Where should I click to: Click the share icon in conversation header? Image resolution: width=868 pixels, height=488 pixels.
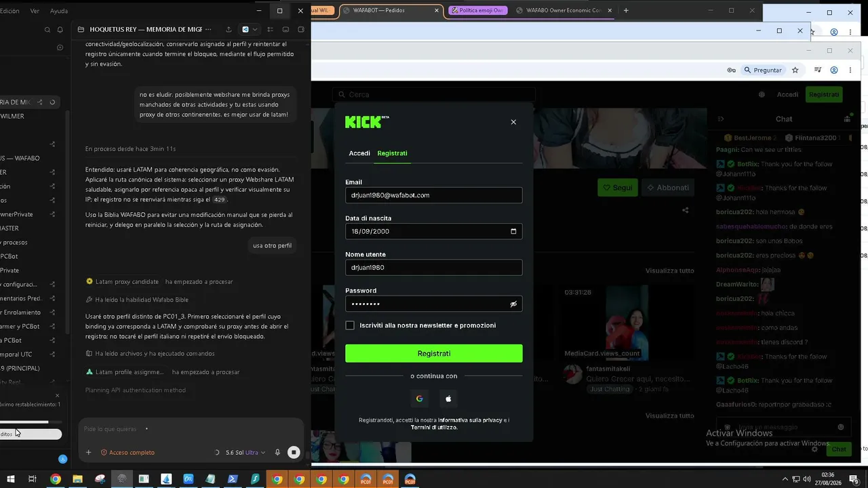pos(229,30)
